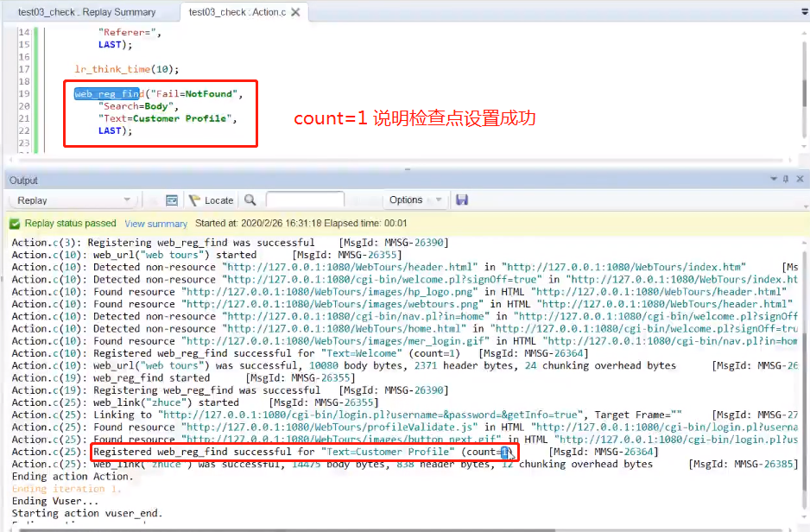Click the lr_think_time(10) code line
810x532 pixels.
pyautogui.click(x=127, y=69)
